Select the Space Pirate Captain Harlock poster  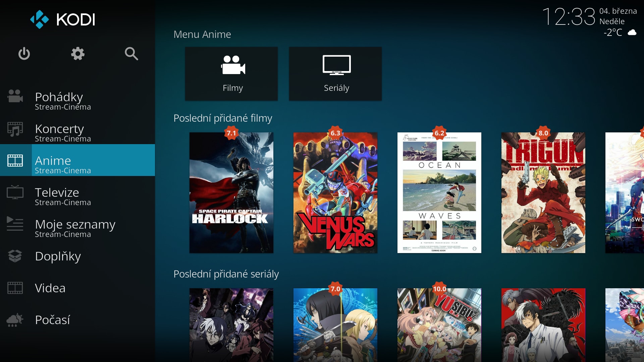tap(231, 193)
